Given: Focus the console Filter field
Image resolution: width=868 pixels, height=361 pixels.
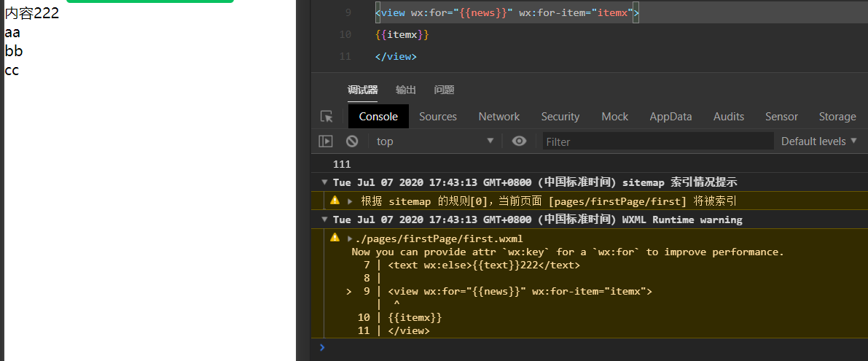Looking at the screenshot, I should click(657, 141).
